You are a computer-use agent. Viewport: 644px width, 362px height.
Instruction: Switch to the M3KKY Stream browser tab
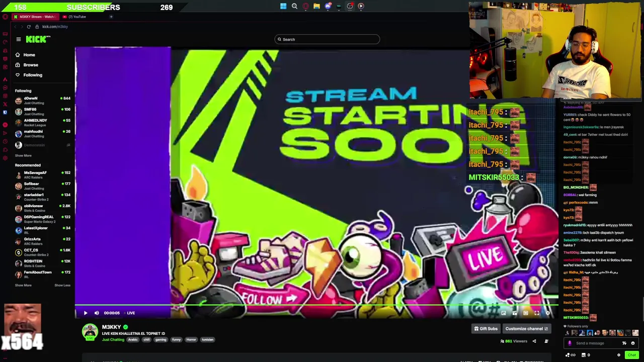tap(34, 17)
